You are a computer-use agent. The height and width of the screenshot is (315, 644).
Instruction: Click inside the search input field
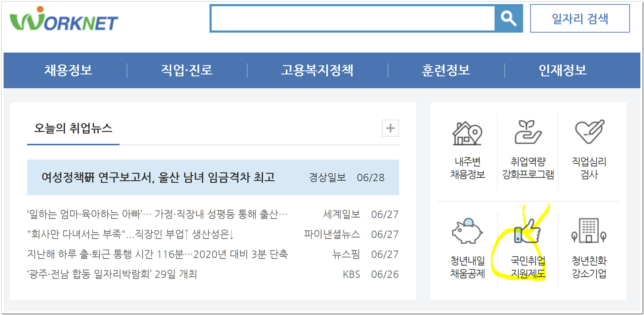coord(350,18)
